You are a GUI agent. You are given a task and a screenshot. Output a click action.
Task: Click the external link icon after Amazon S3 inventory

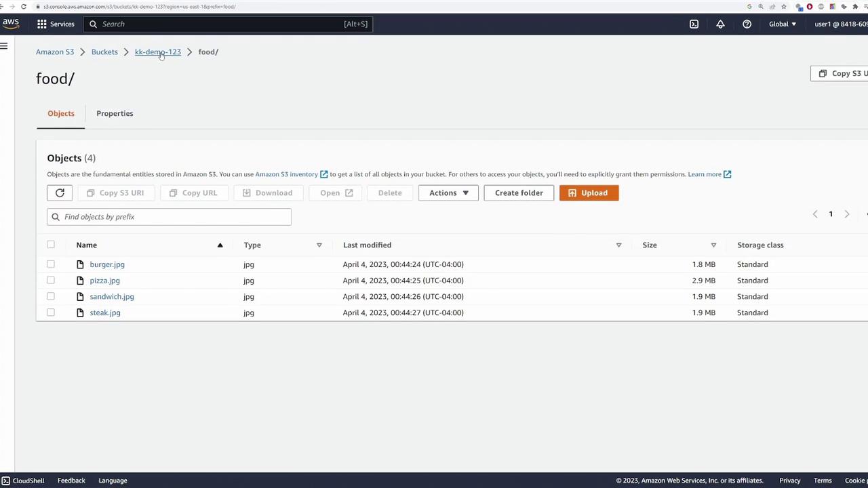323,174
